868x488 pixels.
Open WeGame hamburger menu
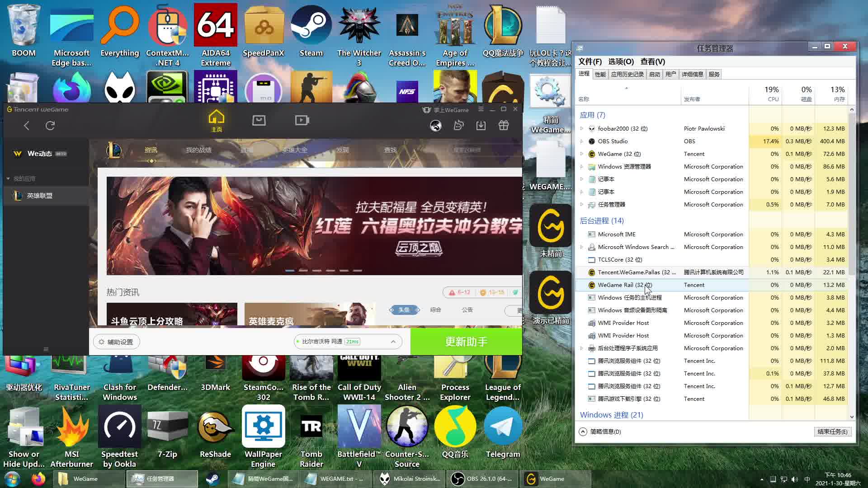point(481,109)
